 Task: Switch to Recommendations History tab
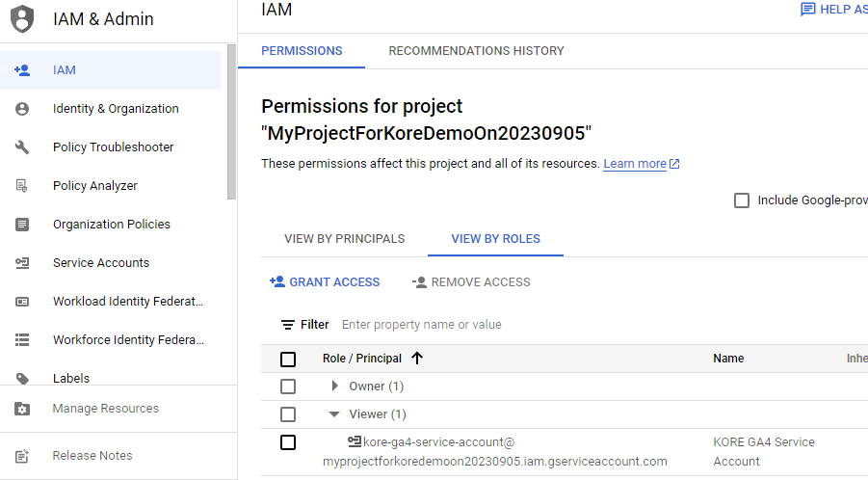pyautogui.click(x=476, y=51)
